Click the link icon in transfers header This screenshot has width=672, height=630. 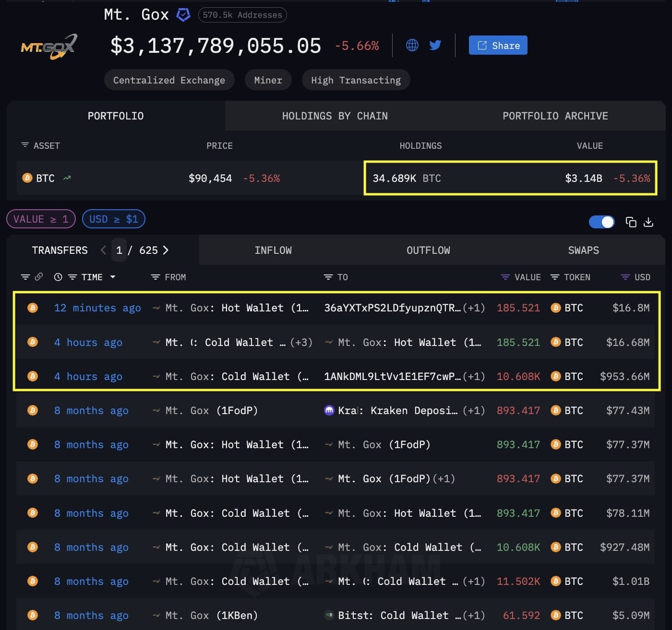[39, 276]
